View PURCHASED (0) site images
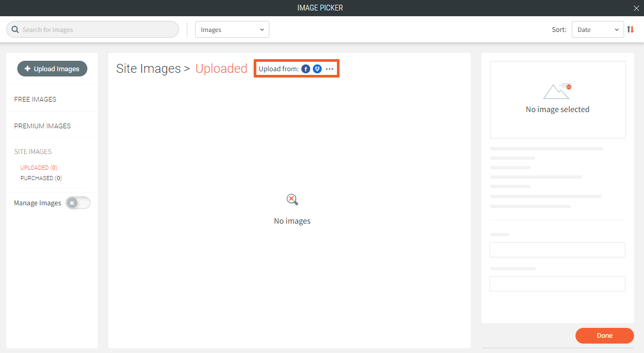Image resolution: width=644 pixels, height=353 pixels. 41,178
